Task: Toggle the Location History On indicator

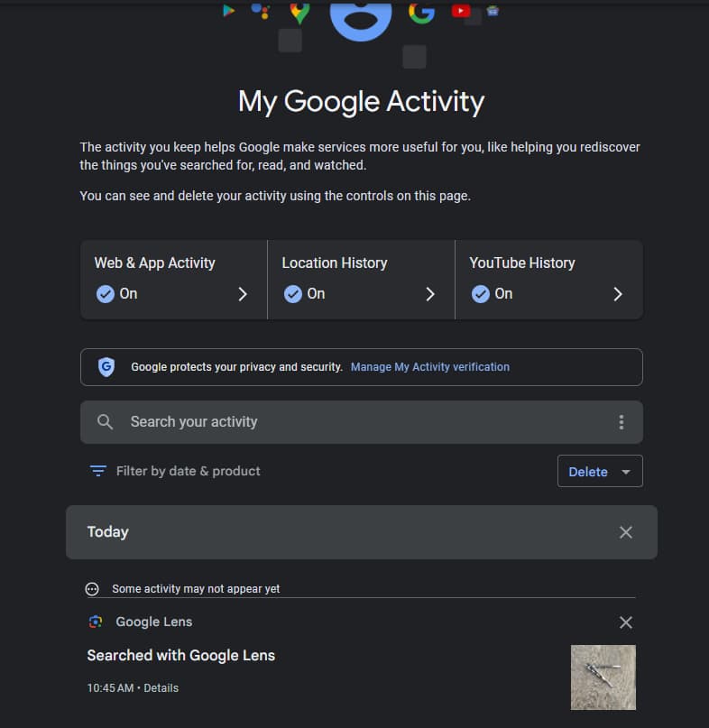Action: (293, 293)
